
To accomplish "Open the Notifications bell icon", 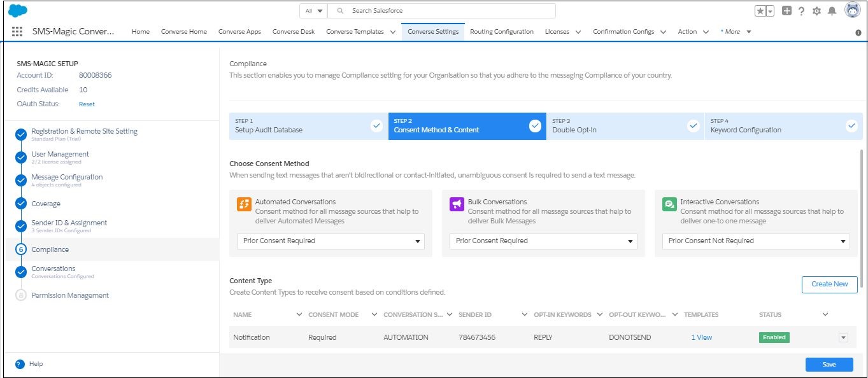I will pyautogui.click(x=832, y=11).
